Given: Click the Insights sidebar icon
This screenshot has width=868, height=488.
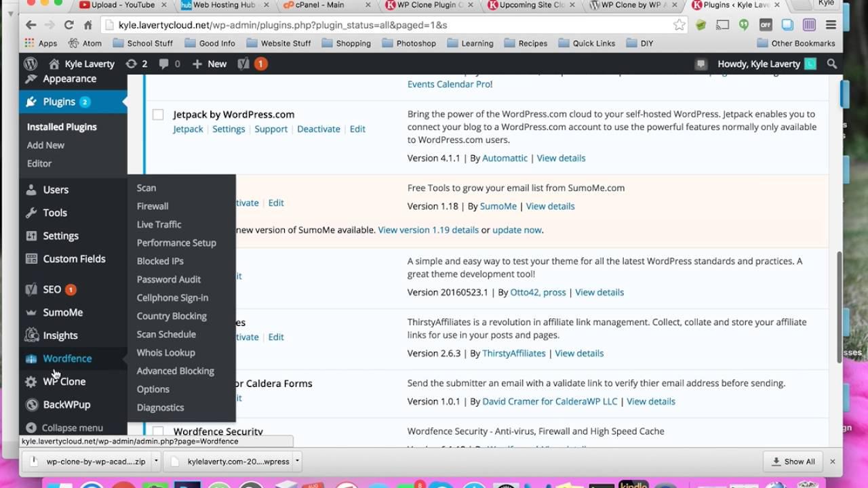Looking at the screenshot, I should coord(31,335).
